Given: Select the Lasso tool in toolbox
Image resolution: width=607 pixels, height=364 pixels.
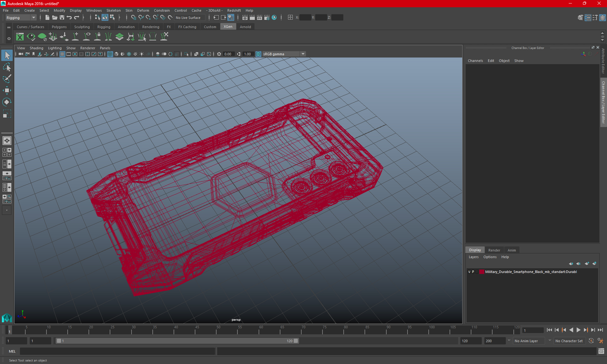Looking at the screenshot, I should coord(7,67).
